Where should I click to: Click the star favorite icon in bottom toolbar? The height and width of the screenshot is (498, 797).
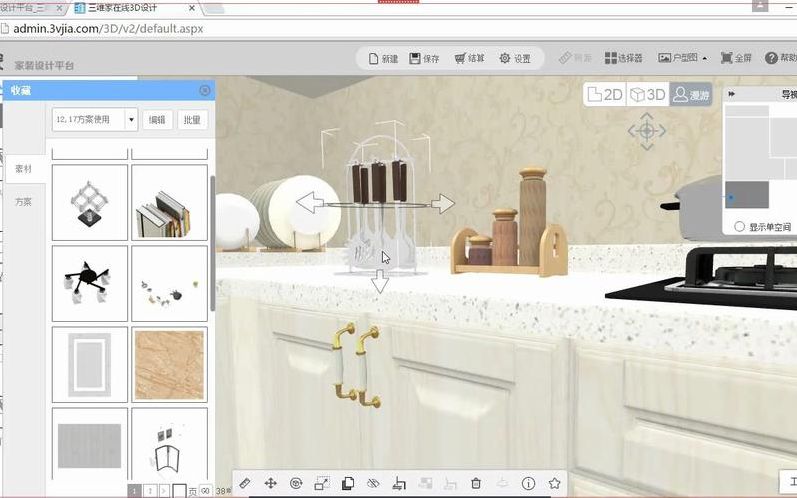point(554,483)
